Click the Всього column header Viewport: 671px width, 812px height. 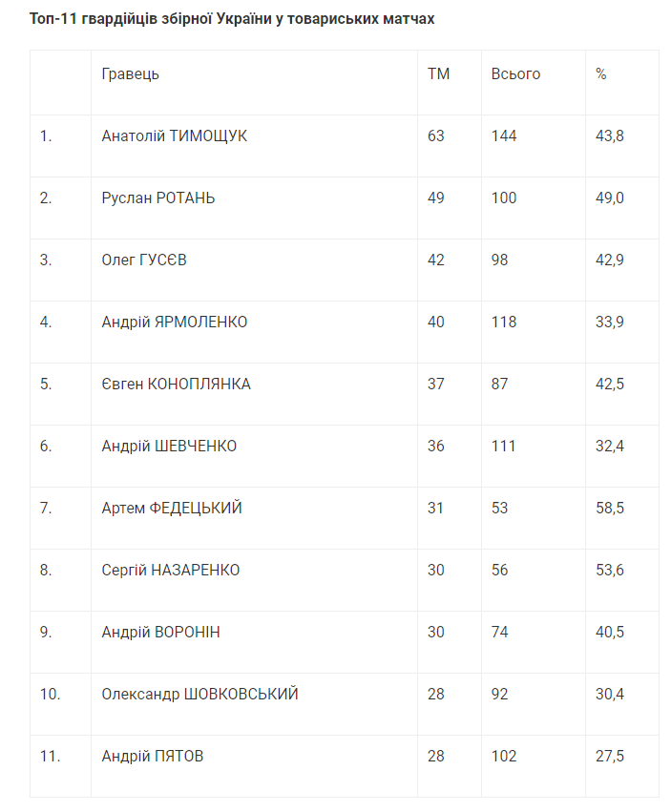515,74
